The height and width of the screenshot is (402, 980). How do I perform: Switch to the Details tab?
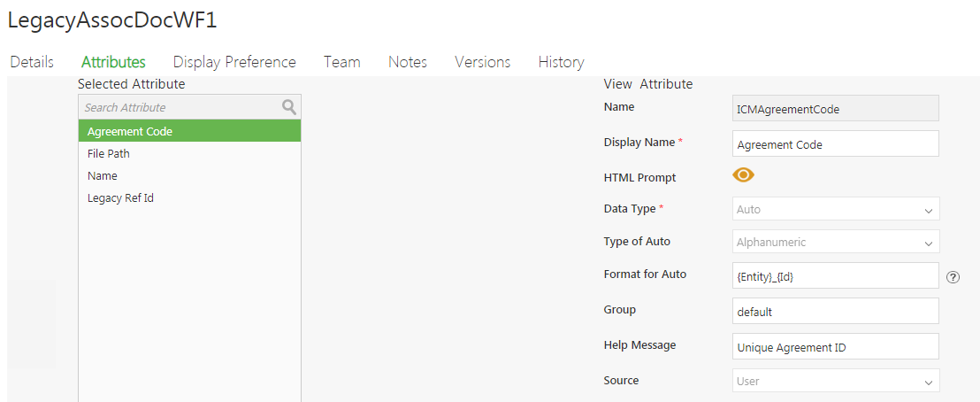tap(32, 62)
